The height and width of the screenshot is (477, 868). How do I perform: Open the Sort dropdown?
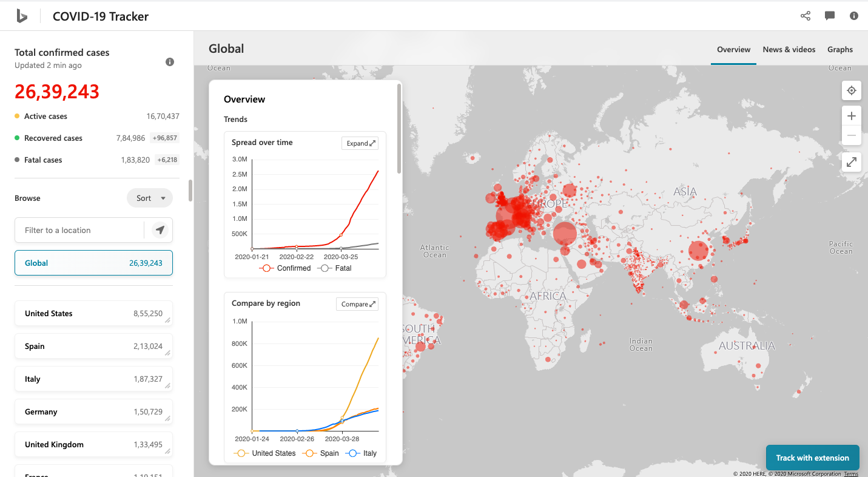tap(150, 198)
